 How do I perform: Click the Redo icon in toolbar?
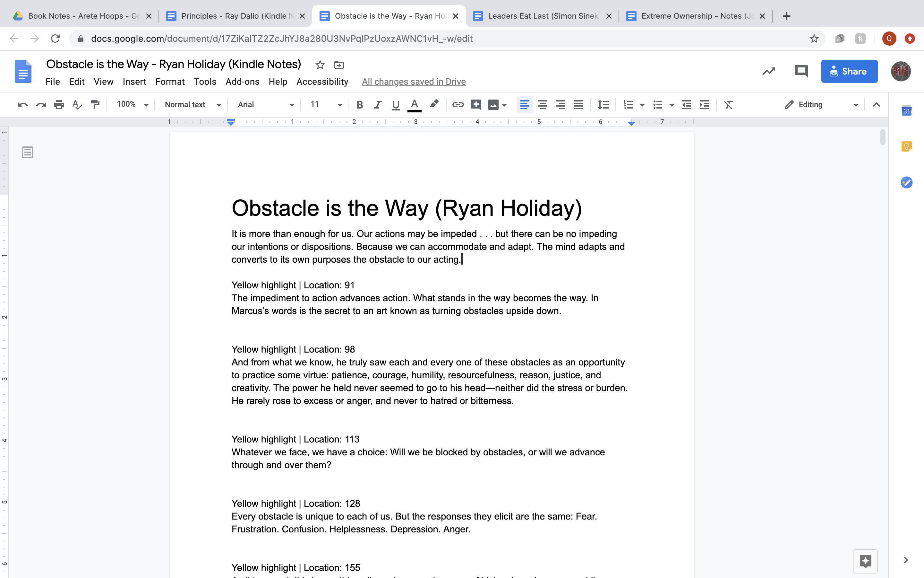pos(41,105)
